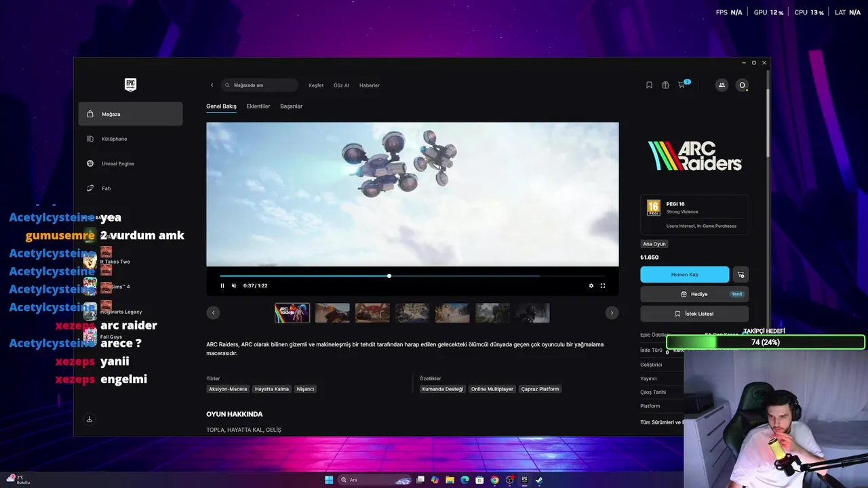Toggle the video mute speaker icon
This screenshot has height=488, width=868.
coord(234,285)
